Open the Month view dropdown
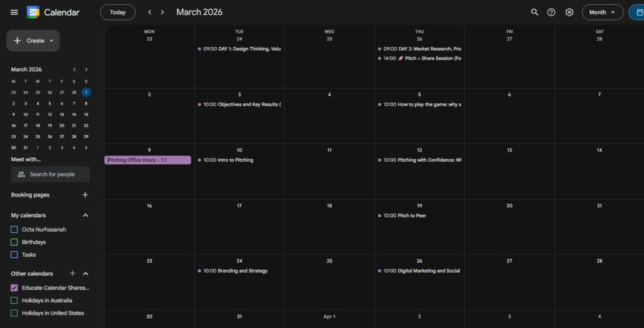Viewport: 644px width, 328px height. (x=602, y=12)
